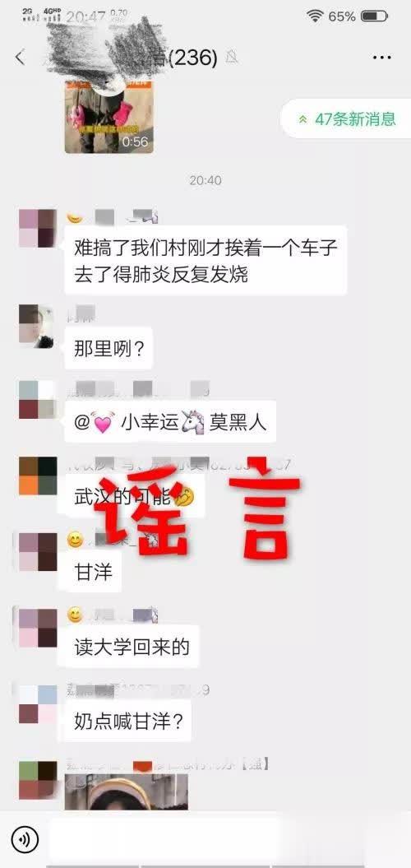The image size is (411, 868).
Task: Tap the back arrow in chat header
Action: click(x=20, y=57)
